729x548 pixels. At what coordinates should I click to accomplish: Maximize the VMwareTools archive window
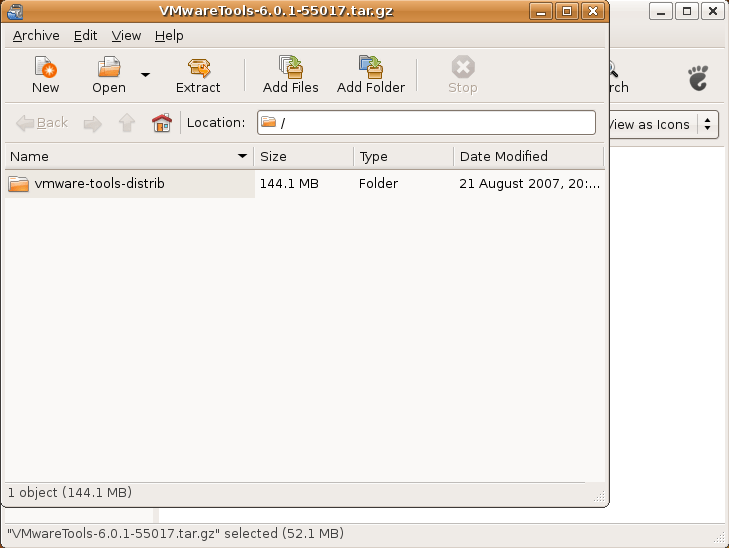567,11
